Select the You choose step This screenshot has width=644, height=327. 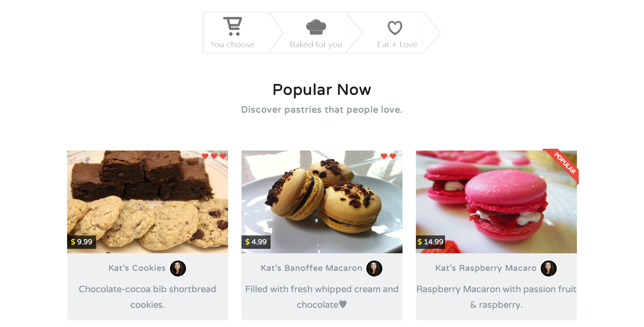click(x=232, y=32)
